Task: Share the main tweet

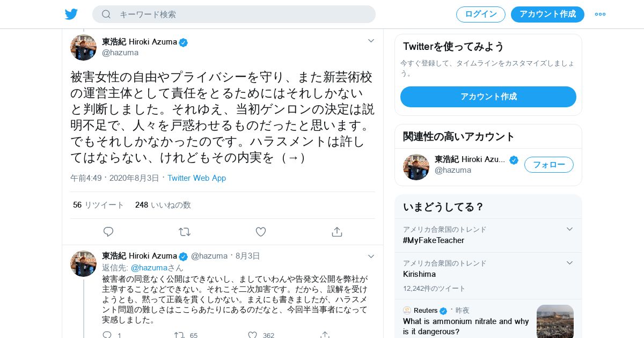Action: click(x=337, y=232)
